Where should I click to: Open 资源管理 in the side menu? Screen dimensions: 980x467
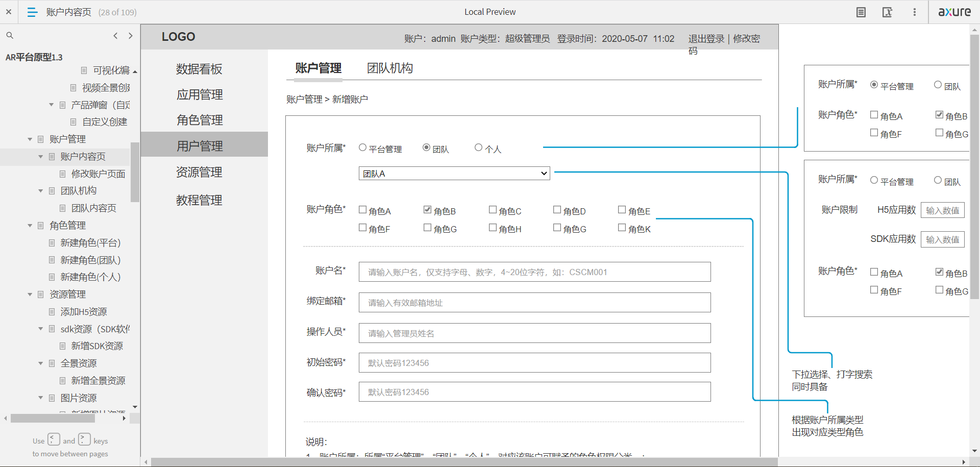point(199,172)
